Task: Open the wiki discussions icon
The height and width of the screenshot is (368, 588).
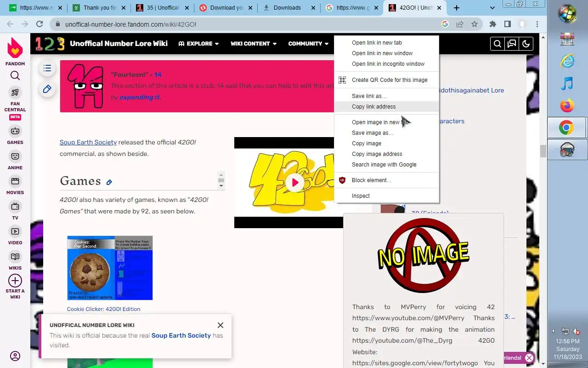Action: click(x=511, y=44)
